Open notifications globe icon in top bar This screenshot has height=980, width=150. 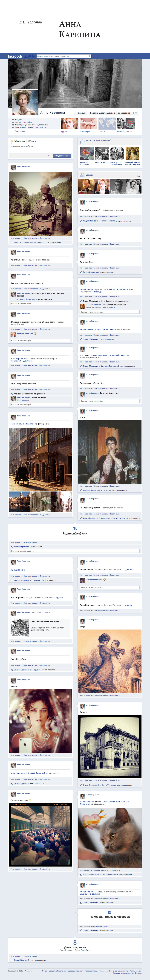(33, 56)
